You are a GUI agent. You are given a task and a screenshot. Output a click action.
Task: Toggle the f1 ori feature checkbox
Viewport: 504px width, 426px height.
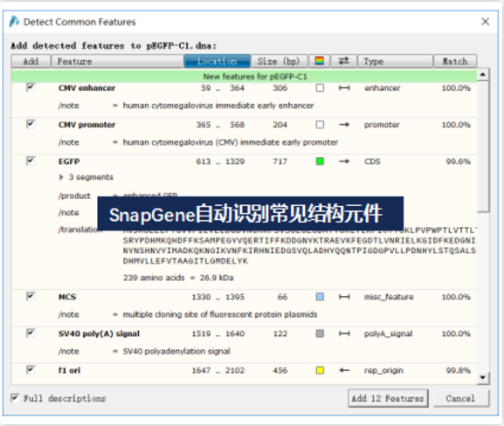click(x=31, y=370)
